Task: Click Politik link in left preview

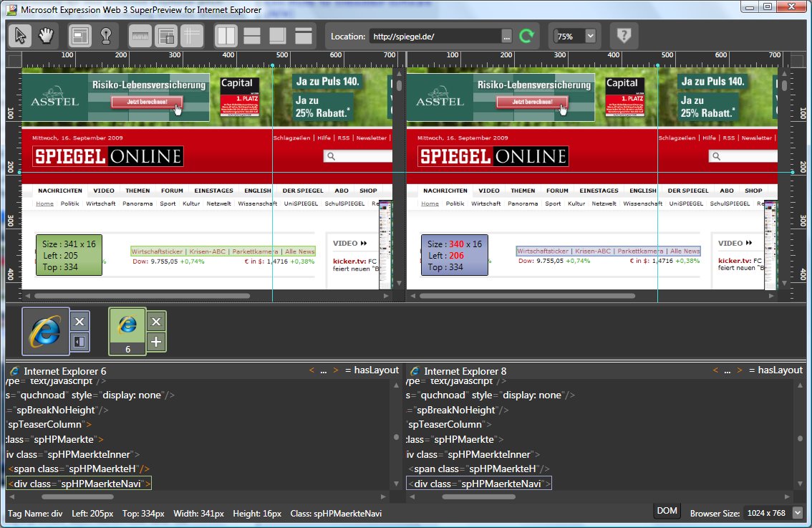Action: [70, 203]
